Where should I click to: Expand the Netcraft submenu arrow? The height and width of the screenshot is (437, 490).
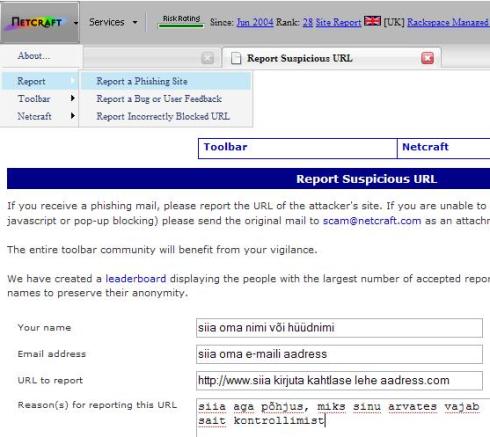coord(73,116)
